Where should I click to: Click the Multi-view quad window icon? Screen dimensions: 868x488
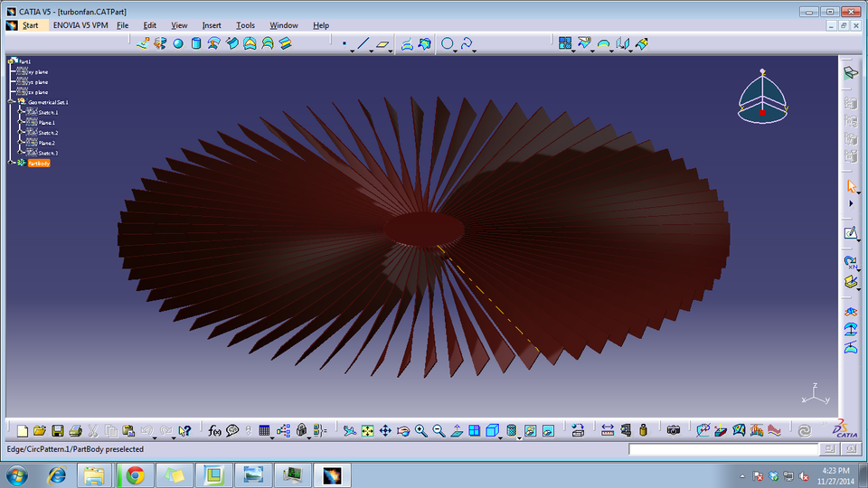coord(475,430)
